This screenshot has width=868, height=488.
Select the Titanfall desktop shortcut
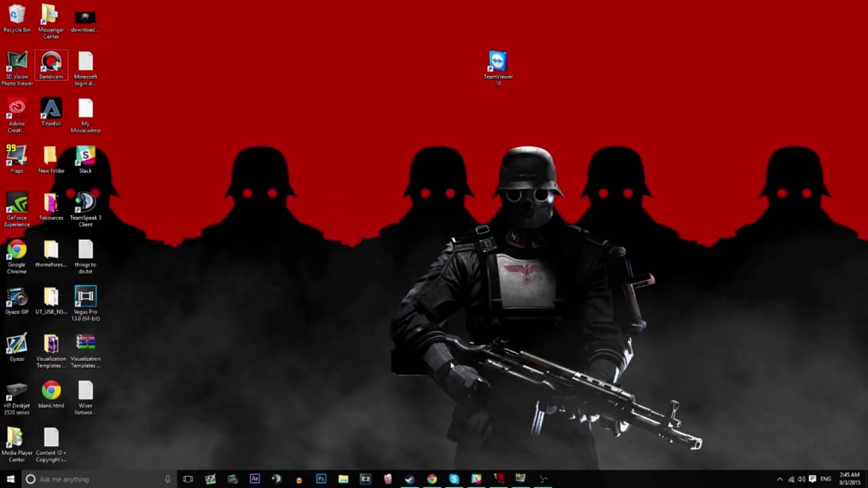(51, 113)
